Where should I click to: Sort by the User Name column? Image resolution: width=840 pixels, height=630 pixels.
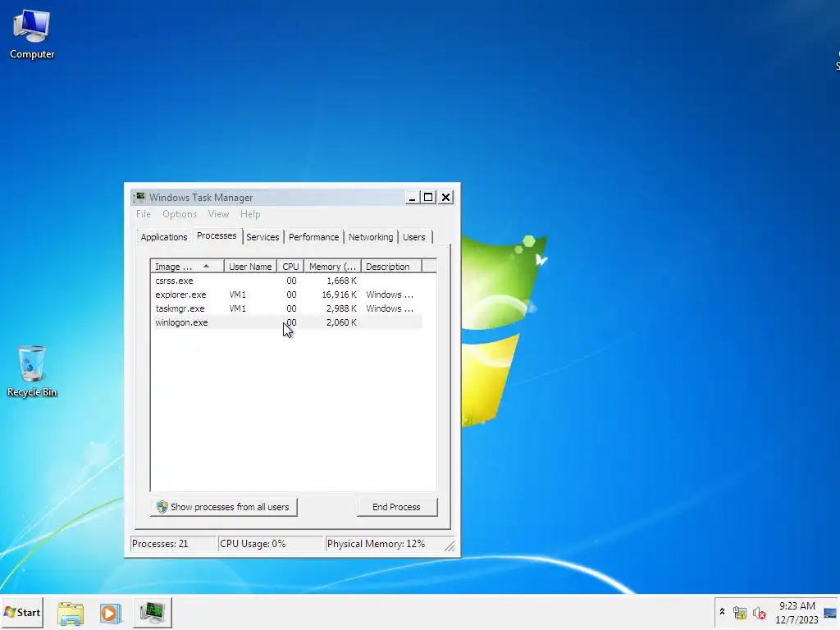(x=250, y=267)
